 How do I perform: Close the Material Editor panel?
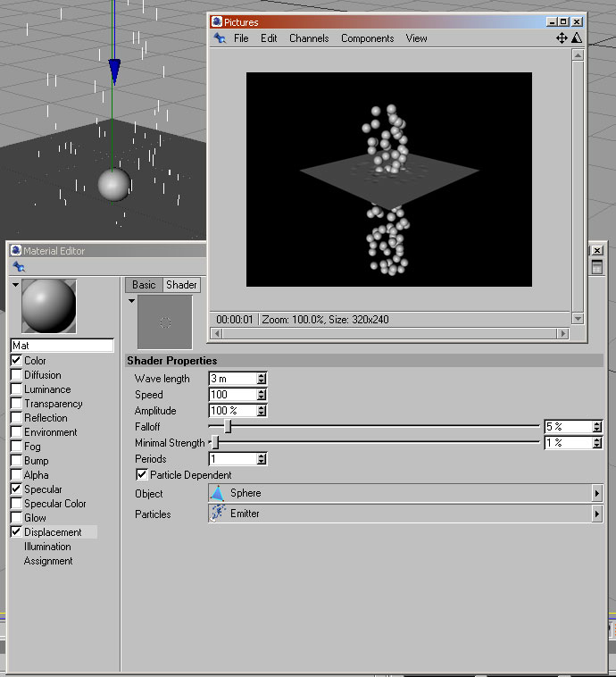tap(596, 250)
